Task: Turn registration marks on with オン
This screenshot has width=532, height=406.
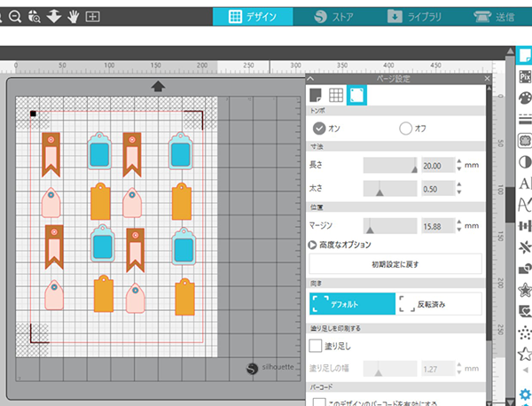Action: pos(319,129)
